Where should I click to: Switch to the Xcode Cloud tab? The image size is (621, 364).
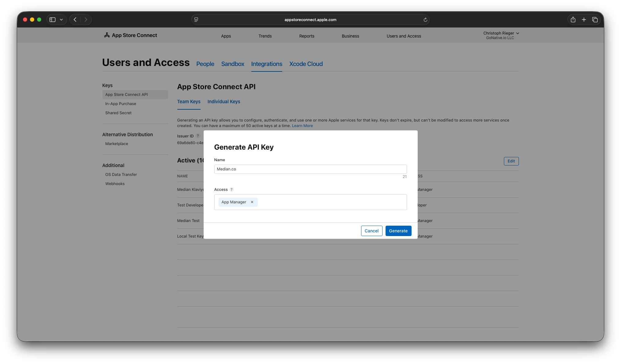click(x=306, y=64)
